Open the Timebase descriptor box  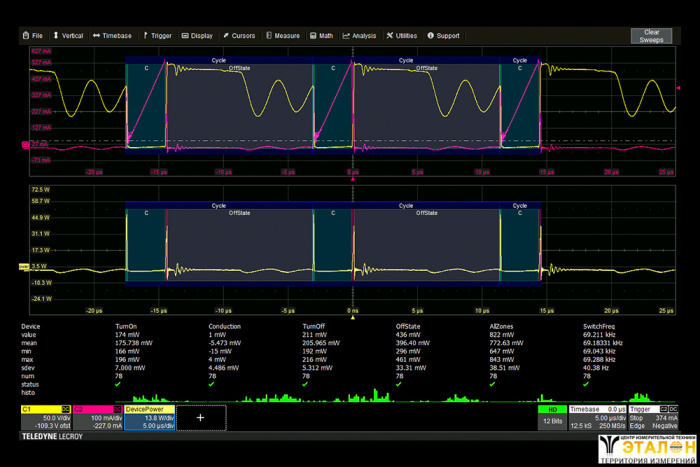[597, 415]
